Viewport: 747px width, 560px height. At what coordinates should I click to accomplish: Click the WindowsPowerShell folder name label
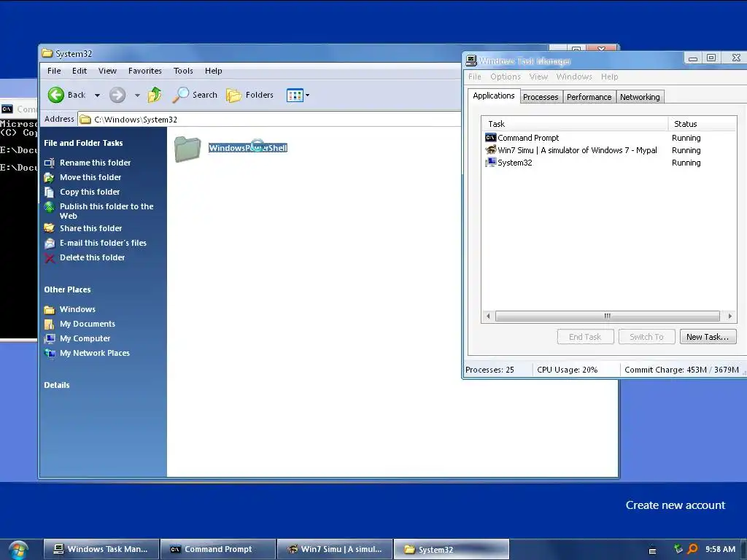click(x=248, y=148)
